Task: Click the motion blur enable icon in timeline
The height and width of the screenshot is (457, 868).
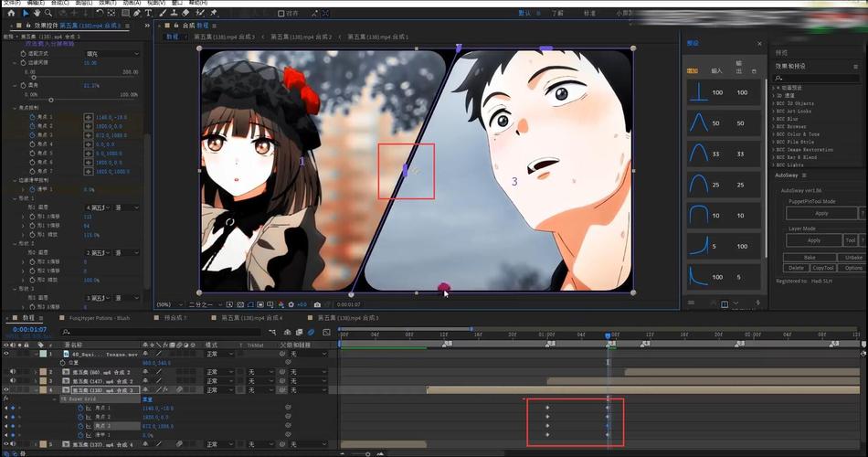Action: [x=311, y=333]
